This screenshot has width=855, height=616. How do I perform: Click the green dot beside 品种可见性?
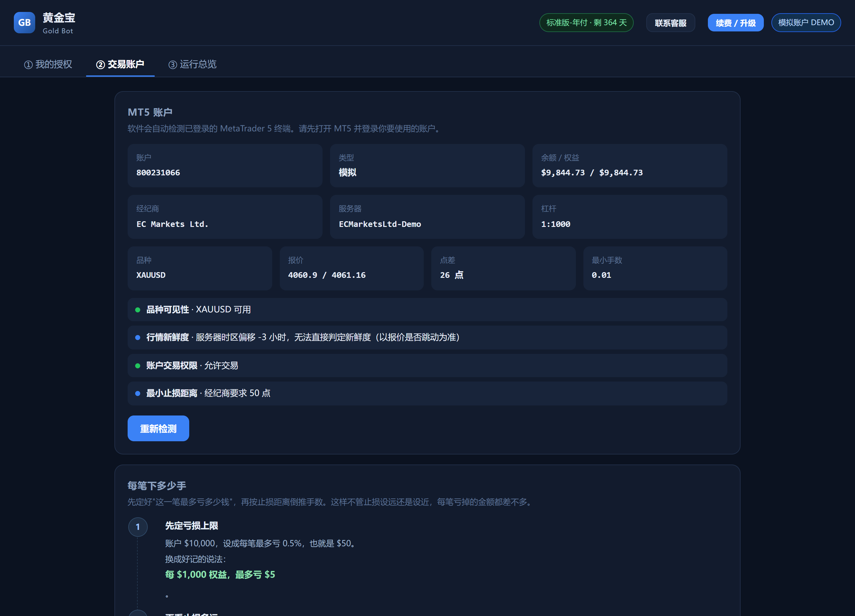138,310
